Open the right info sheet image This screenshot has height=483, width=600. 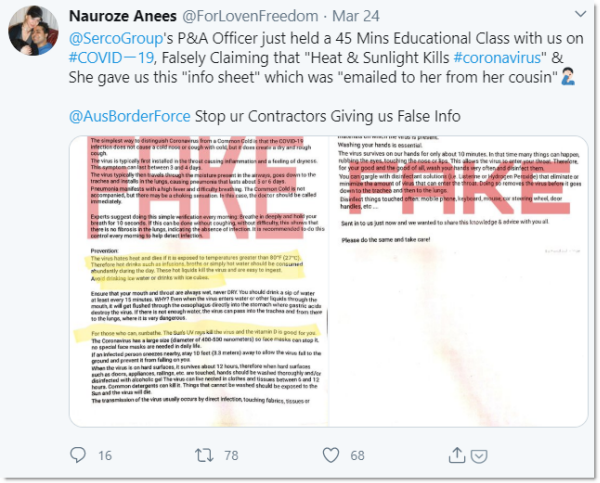pos(458,281)
